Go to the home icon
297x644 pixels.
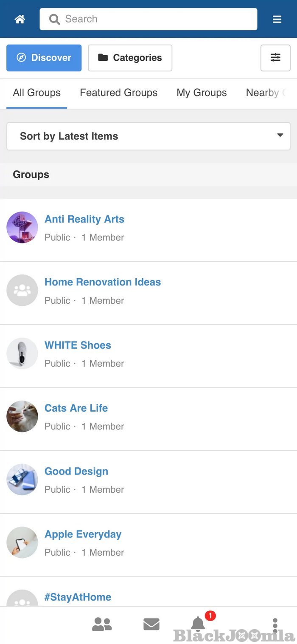coord(20,19)
